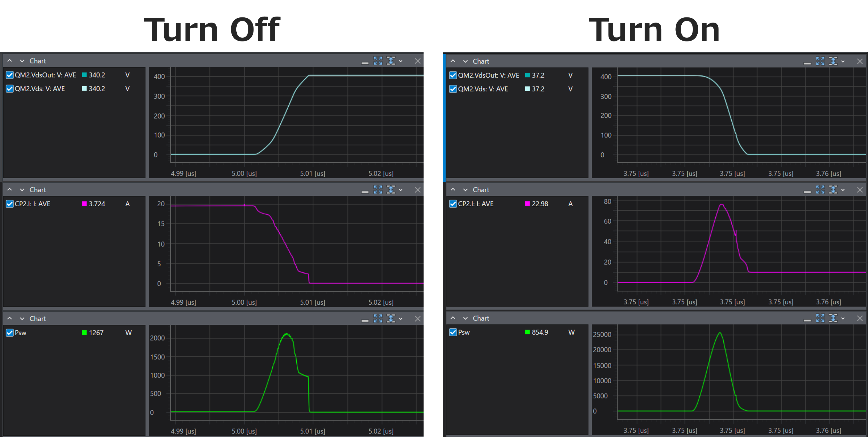868x437 pixels.
Task: Open fit options dropdown in Turn On Psw chart
Action: pos(843,318)
